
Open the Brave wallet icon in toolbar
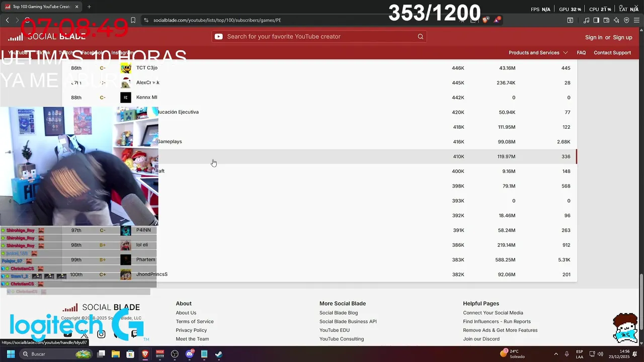pyautogui.click(x=606, y=20)
